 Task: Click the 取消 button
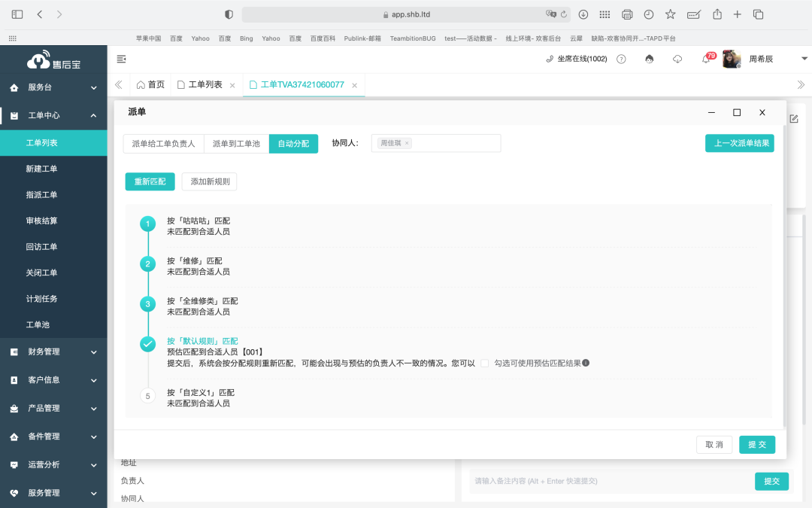pos(714,445)
